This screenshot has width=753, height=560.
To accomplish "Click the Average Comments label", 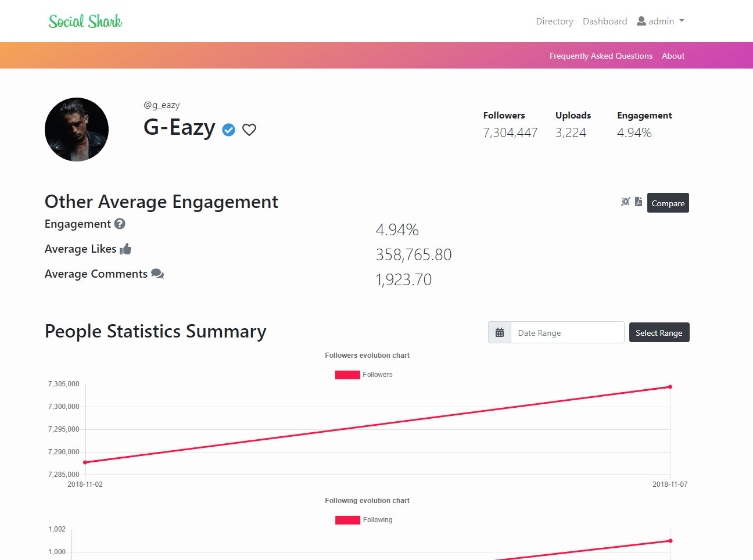I will [x=96, y=274].
